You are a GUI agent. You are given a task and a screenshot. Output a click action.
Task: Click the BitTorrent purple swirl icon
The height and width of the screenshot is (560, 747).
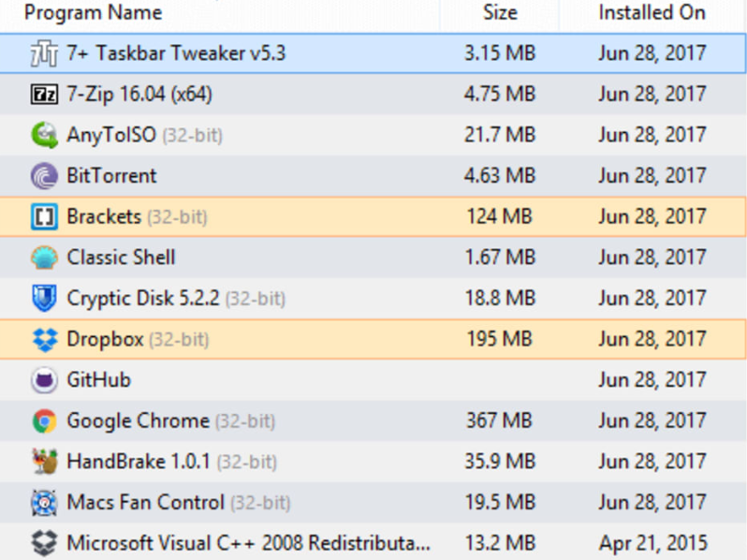tap(44, 176)
